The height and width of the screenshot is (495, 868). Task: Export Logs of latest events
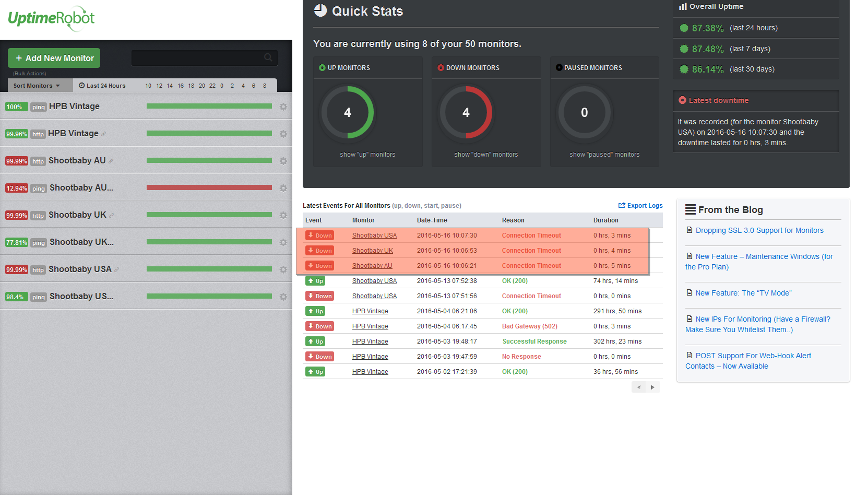(640, 206)
